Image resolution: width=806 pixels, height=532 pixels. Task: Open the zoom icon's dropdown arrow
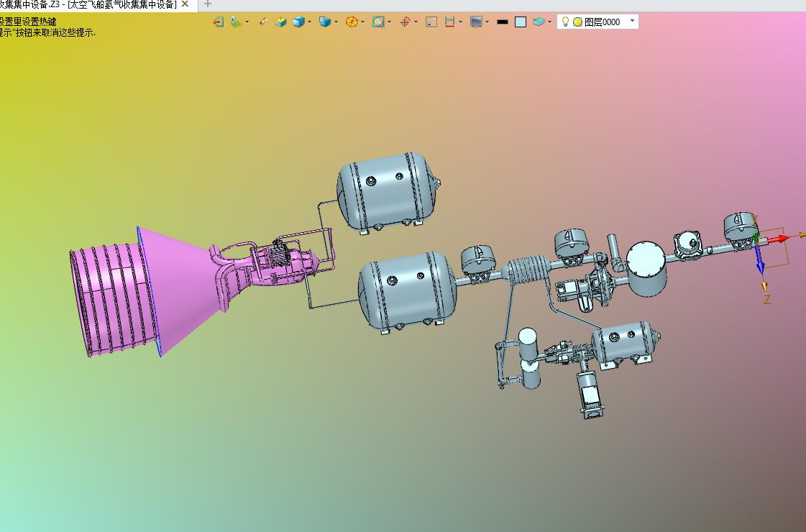(389, 22)
